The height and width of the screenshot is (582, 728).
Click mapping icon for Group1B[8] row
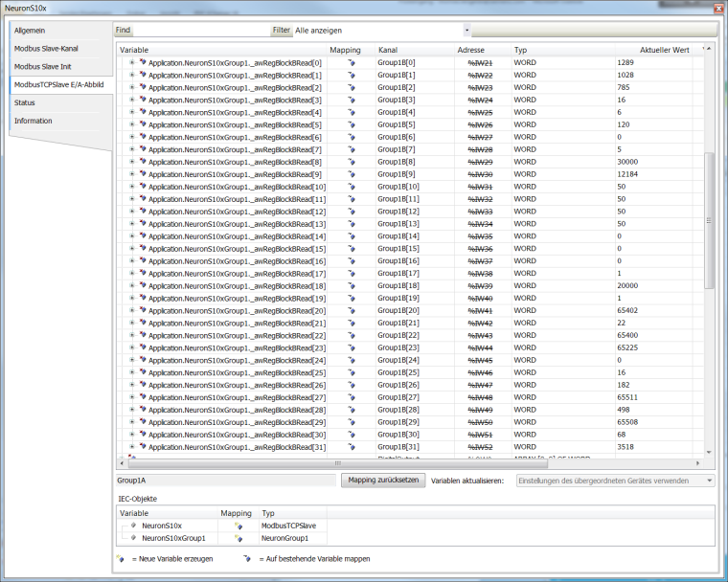351,162
